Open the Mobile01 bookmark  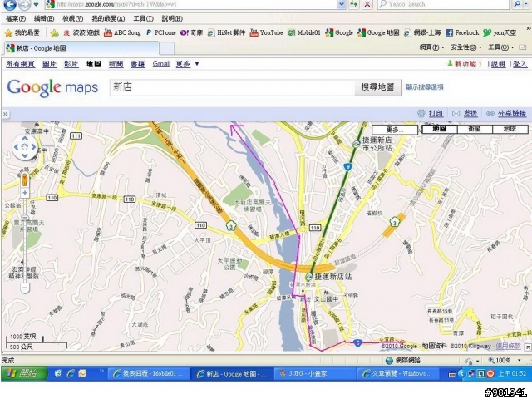tap(304, 32)
